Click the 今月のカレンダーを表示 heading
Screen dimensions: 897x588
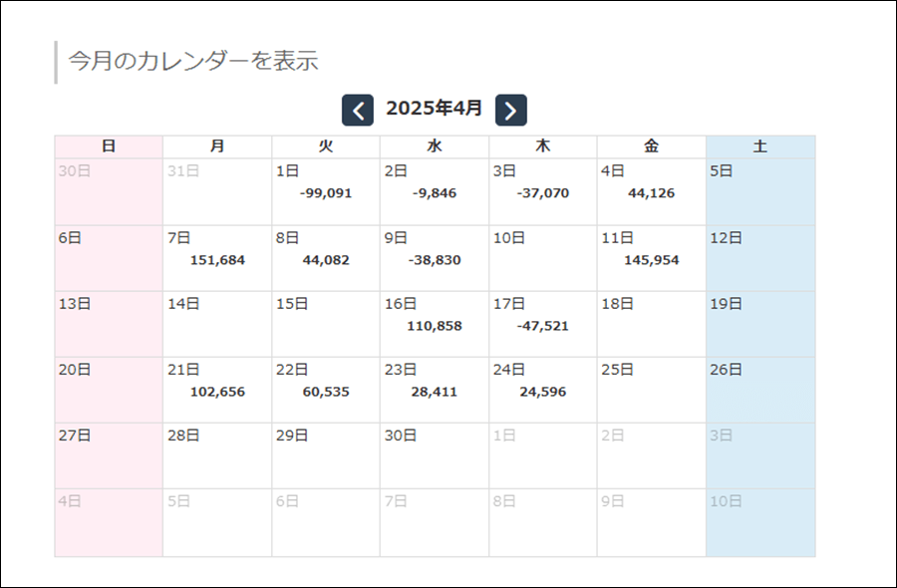(192, 61)
